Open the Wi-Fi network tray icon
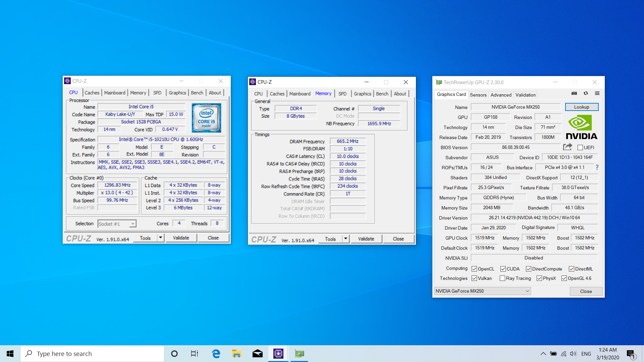The height and width of the screenshot is (362, 644). tap(563, 354)
